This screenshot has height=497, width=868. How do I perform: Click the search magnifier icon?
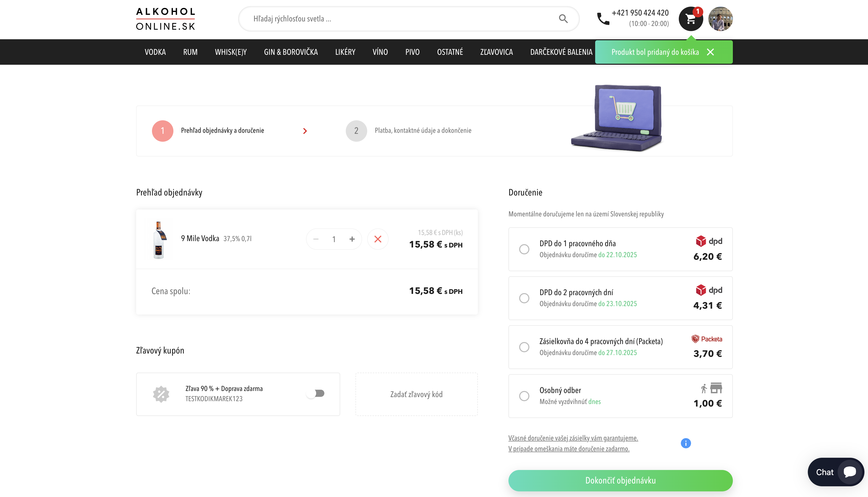(x=563, y=19)
